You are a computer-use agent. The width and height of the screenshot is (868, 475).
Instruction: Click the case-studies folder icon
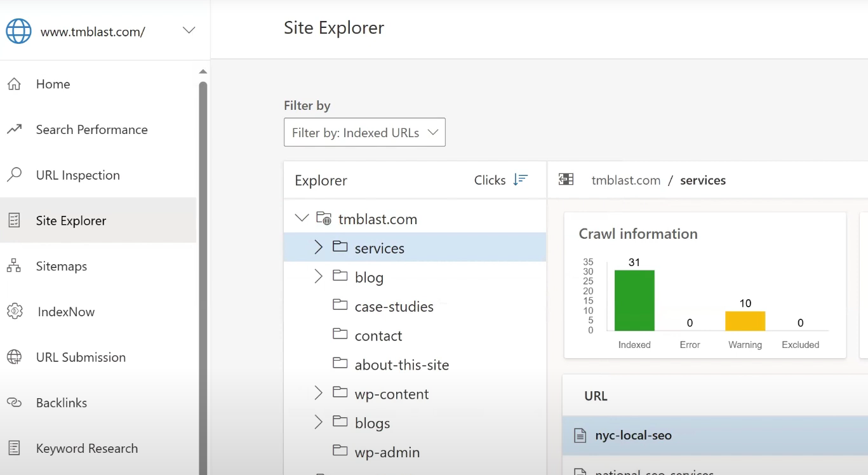tap(340, 305)
